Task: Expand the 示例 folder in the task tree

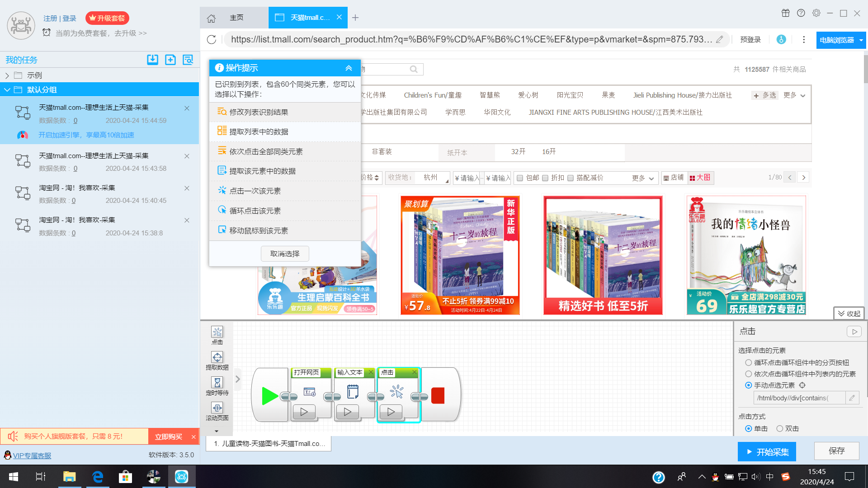Action: coord(7,75)
